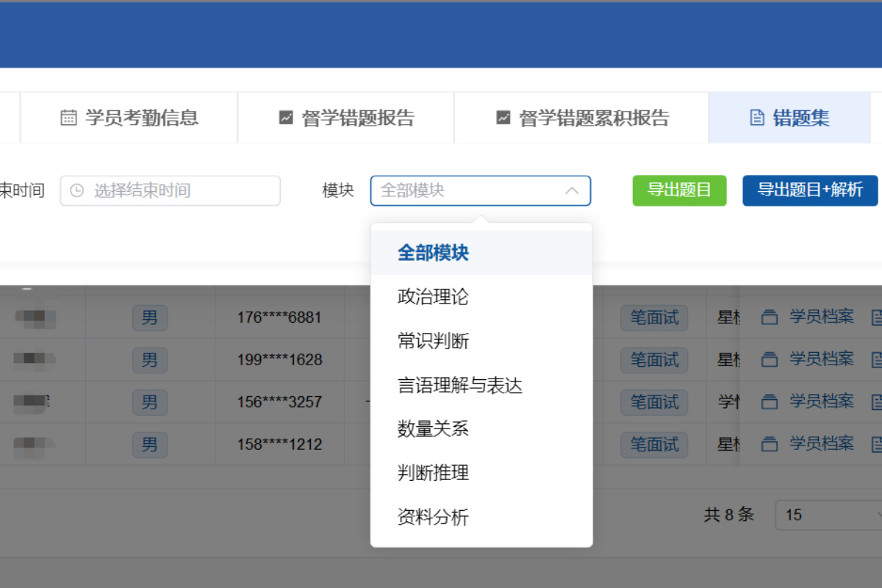Choose 常识判断 from the module list
Image resolution: width=882 pixels, height=588 pixels.
[433, 341]
